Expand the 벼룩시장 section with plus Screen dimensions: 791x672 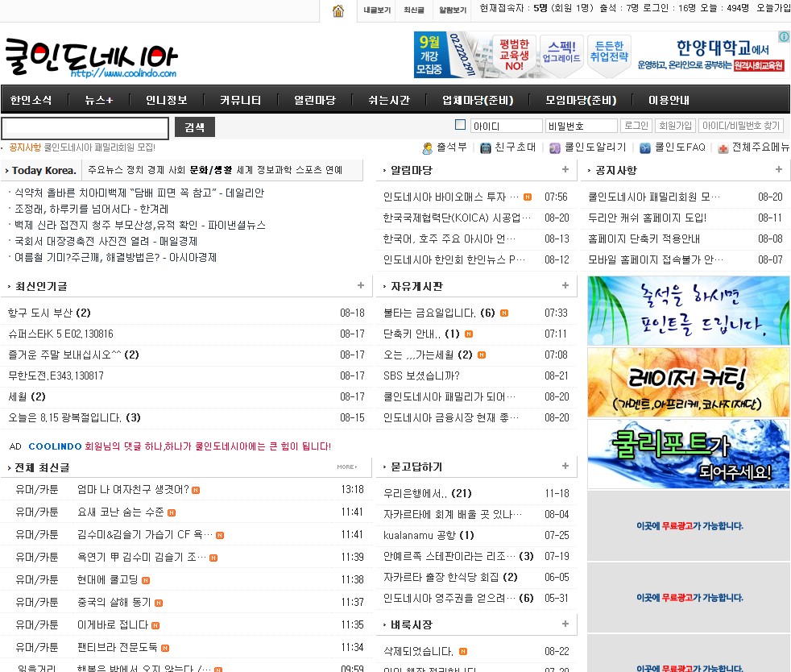565,624
